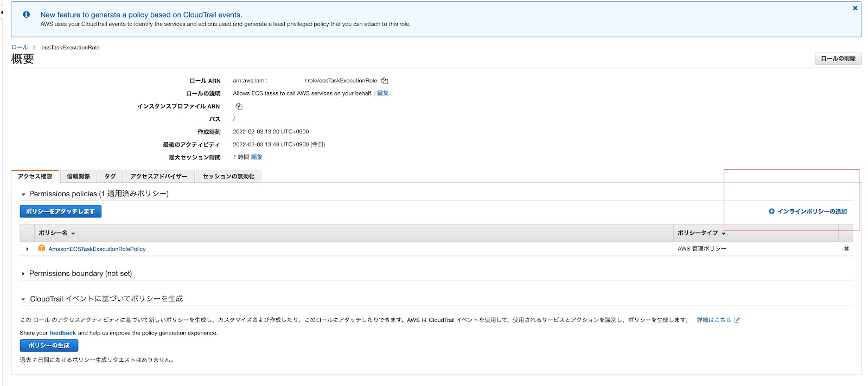Click the ポリシーの生成 button
Image resolution: width=868 pixels, height=386 pixels.
[49, 345]
